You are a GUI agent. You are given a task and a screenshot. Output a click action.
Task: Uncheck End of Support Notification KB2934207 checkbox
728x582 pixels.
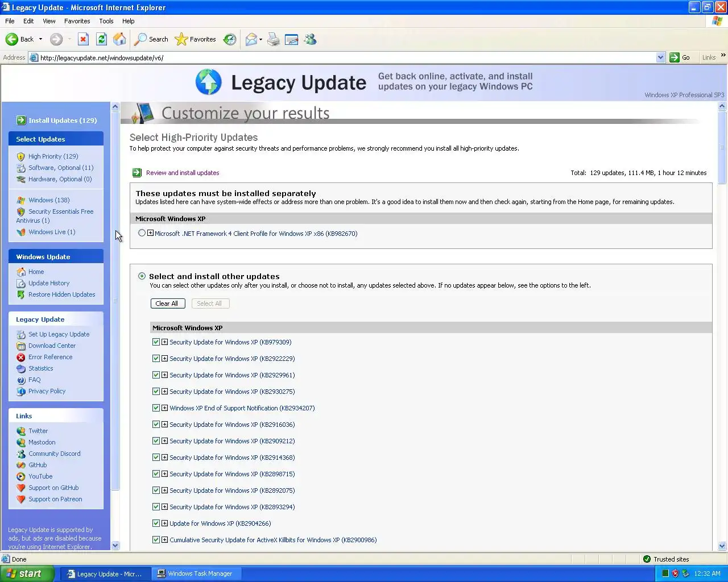pos(156,408)
